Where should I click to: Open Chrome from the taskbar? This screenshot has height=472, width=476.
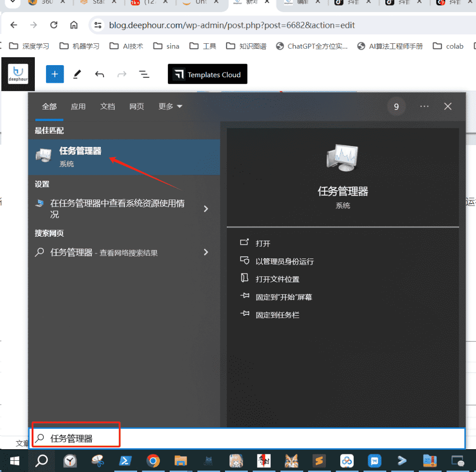[x=153, y=460]
